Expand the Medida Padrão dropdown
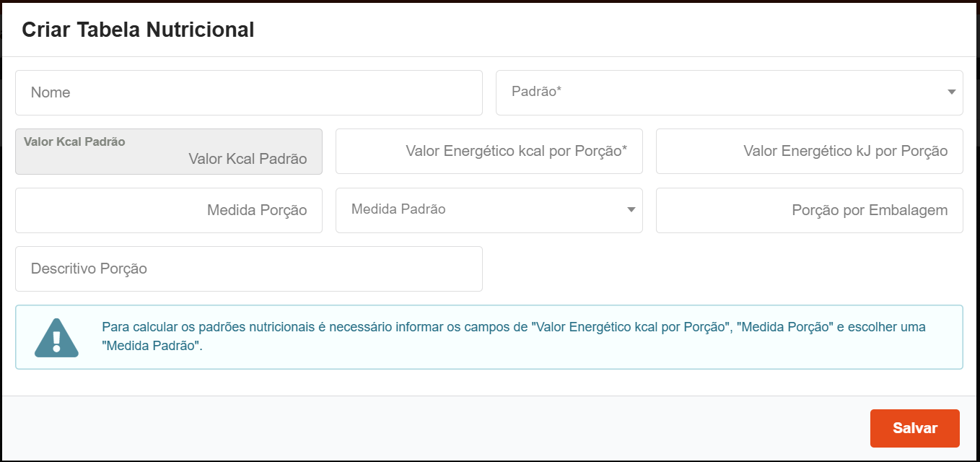This screenshot has height=462, width=980. [476, 210]
